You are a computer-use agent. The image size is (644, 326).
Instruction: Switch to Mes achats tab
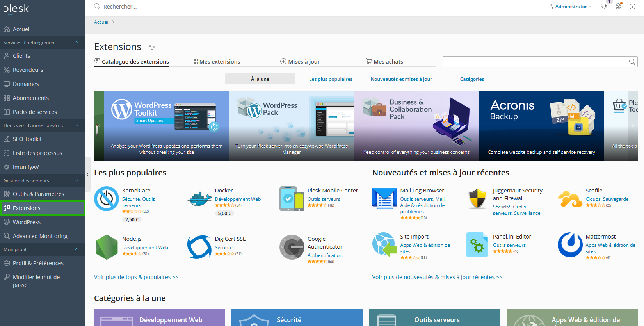(384, 62)
